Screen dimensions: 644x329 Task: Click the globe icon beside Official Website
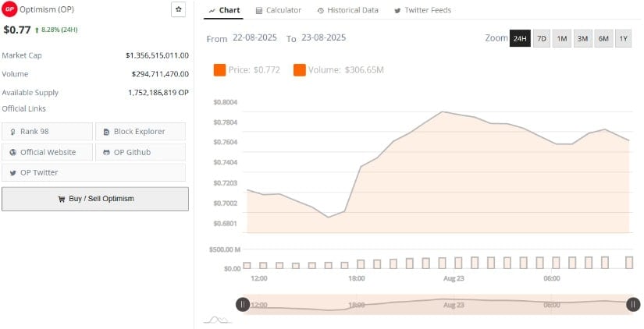point(12,152)
